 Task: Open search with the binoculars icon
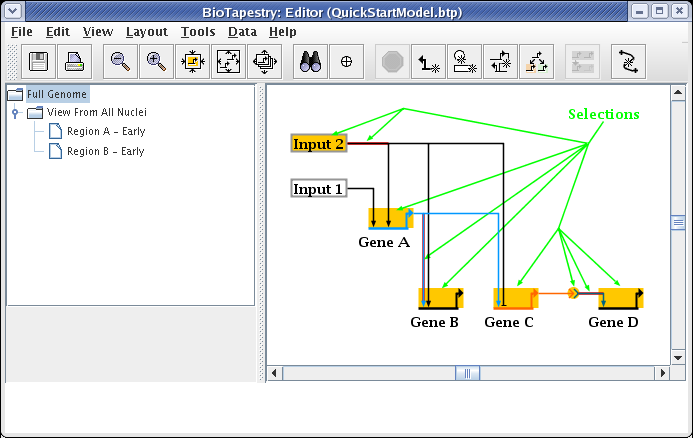click(310, 62)
